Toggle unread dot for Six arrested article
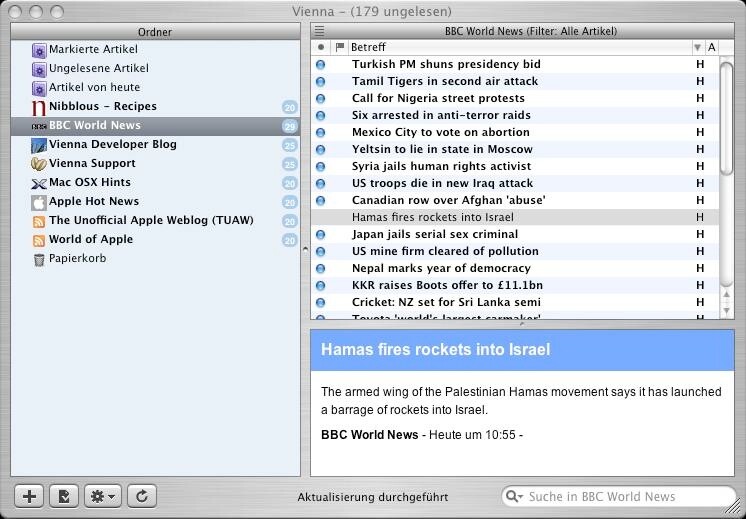 [x=321, y=115]
